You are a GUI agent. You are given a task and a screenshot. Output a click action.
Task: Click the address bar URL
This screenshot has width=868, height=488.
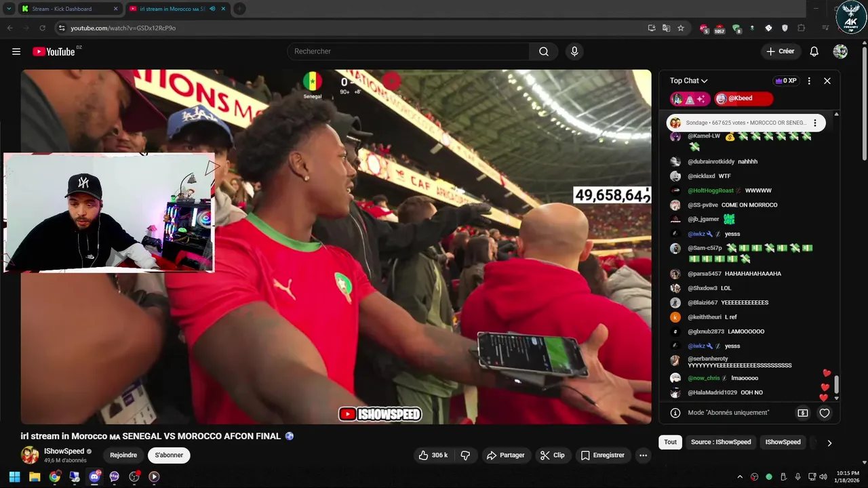click(x=123, y=28)
